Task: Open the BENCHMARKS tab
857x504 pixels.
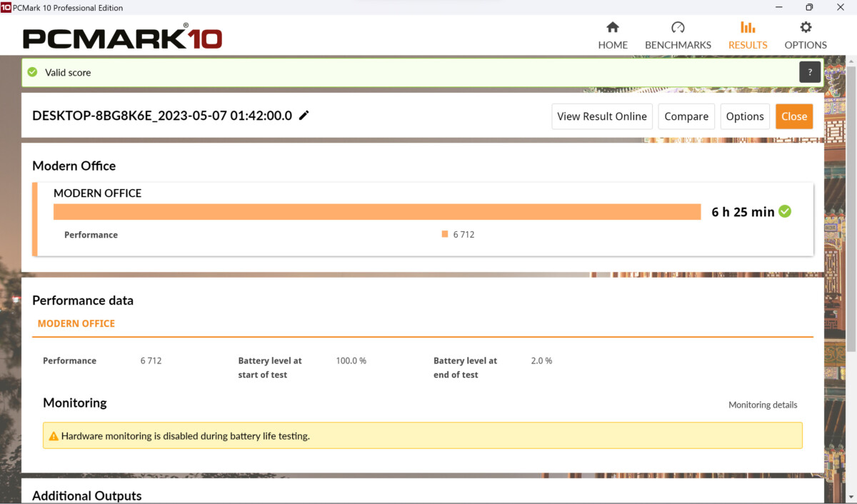Action: [x=678, y=36]
